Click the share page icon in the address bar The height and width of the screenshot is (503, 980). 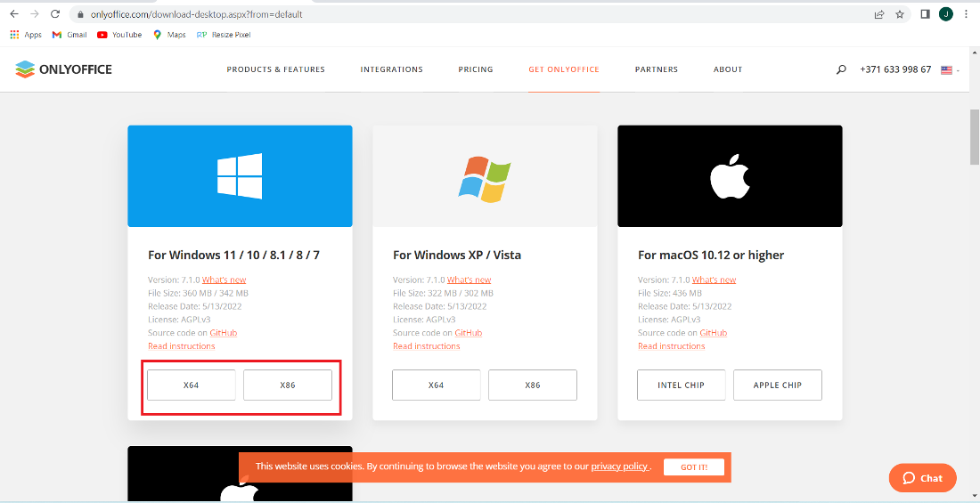pos(879,14)
